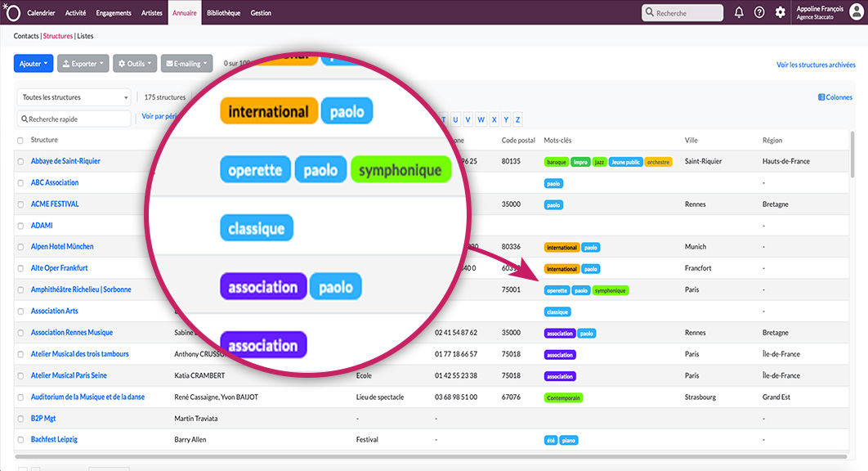
Task: Filter structures by letter Z
Action: click(517, 119)
